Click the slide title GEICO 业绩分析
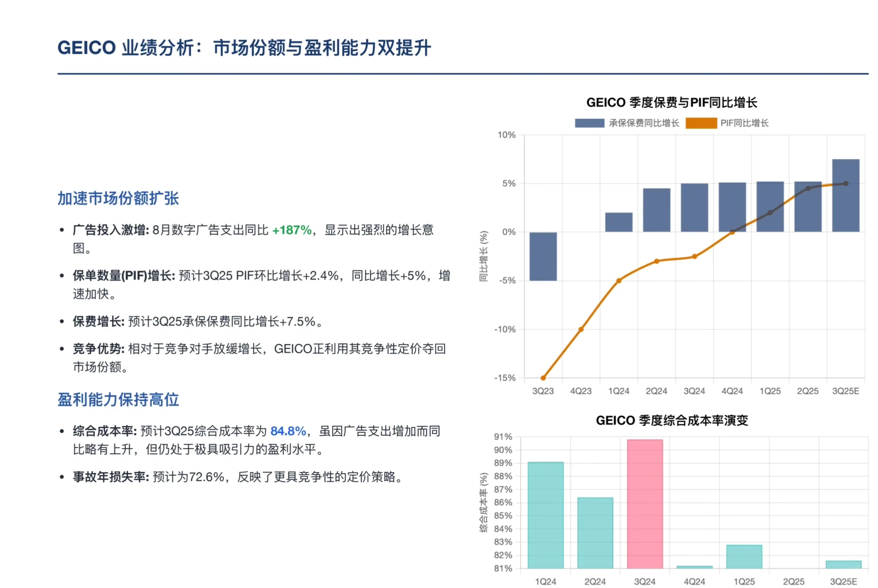 coord(244,48)
